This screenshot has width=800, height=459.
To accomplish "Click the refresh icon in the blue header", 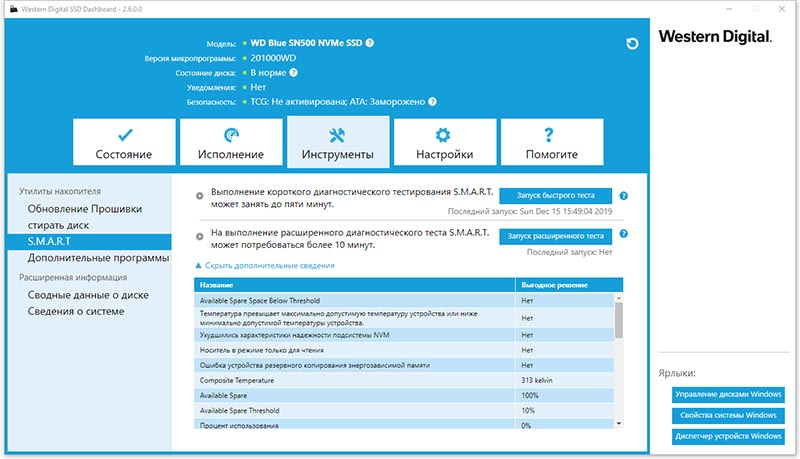I will [x=632, y=44].
